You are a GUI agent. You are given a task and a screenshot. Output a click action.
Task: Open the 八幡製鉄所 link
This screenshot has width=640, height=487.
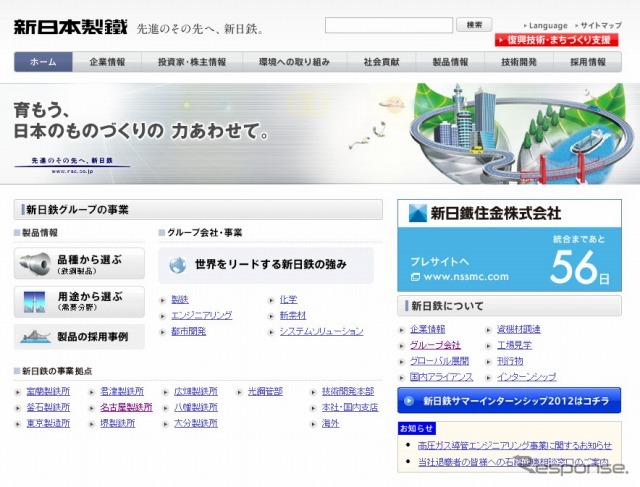pos(196,407)
